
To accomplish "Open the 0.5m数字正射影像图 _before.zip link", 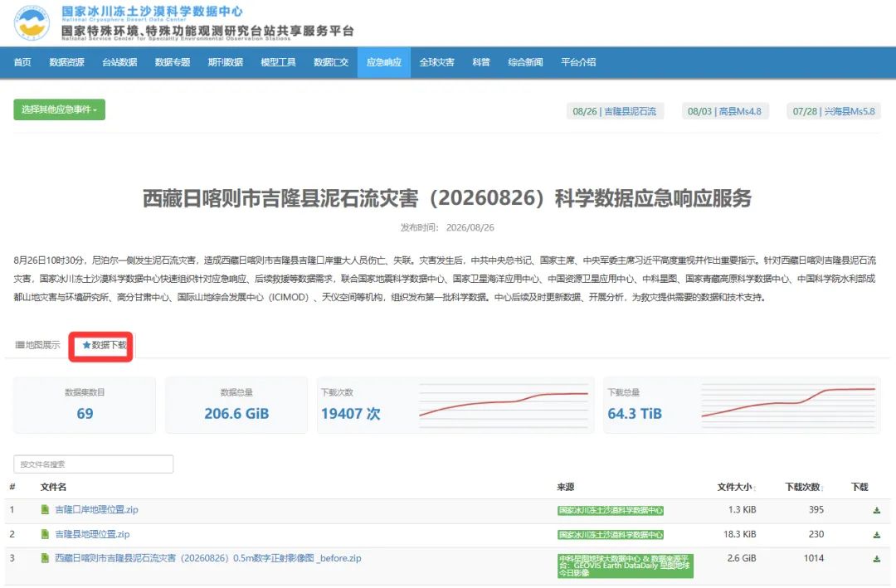I will pos(208,558).
